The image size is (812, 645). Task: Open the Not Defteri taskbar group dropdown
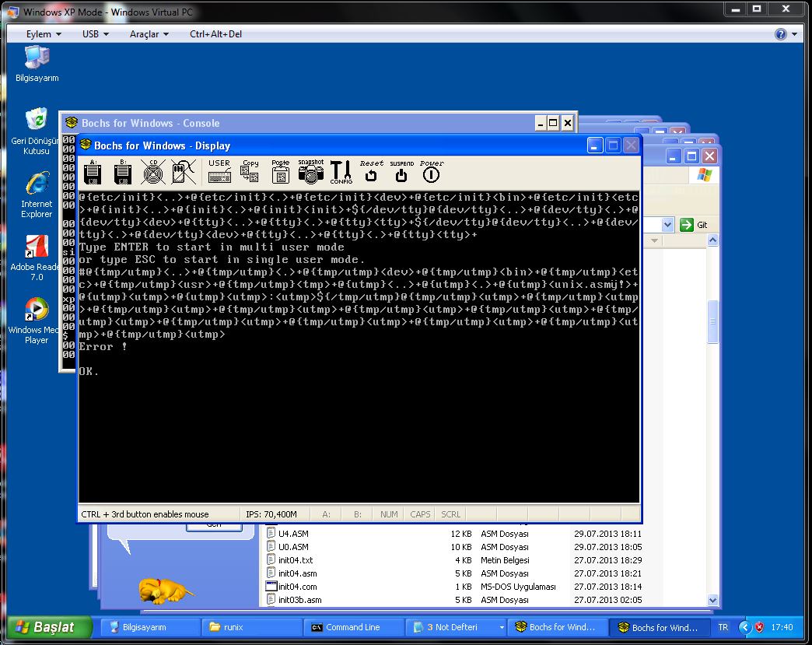point(502,627)
